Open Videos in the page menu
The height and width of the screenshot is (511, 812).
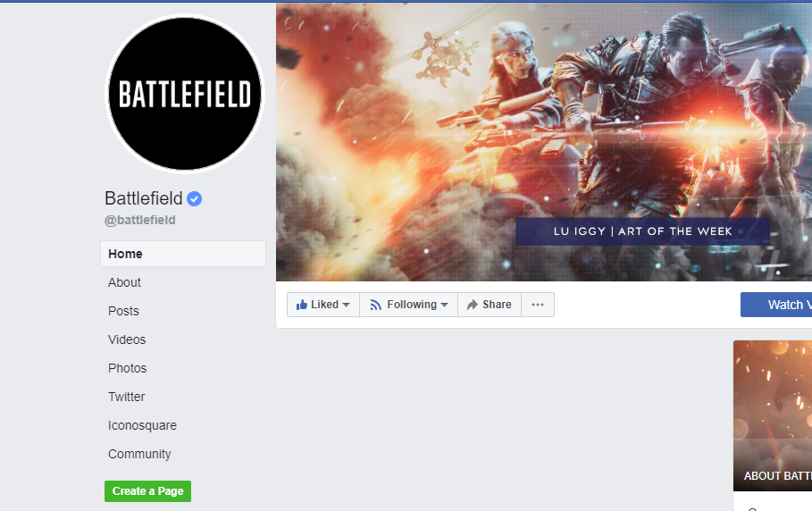point(127,339)
